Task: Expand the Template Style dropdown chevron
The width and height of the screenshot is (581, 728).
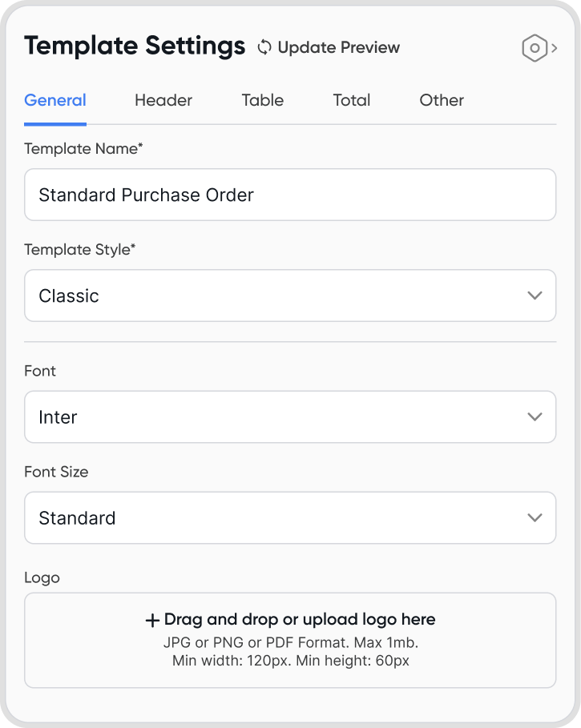Action: [x=535, y=296]
